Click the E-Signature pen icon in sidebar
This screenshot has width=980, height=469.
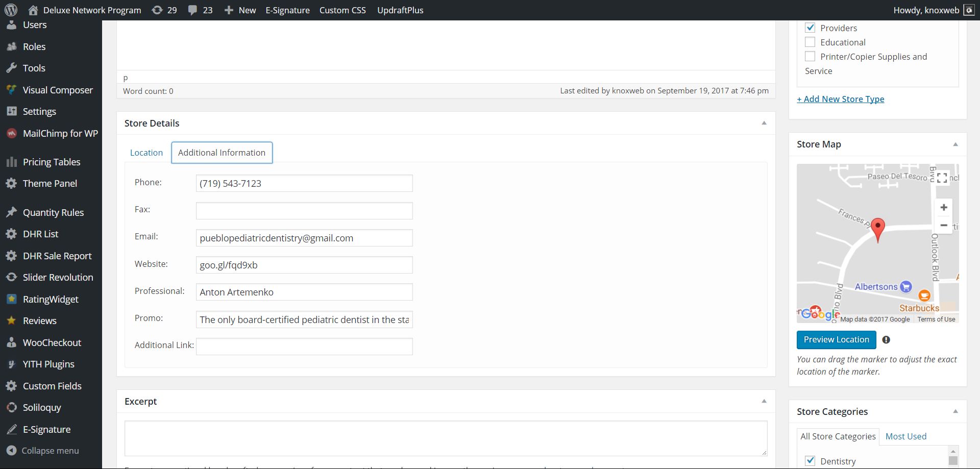(x=11, y=429)
